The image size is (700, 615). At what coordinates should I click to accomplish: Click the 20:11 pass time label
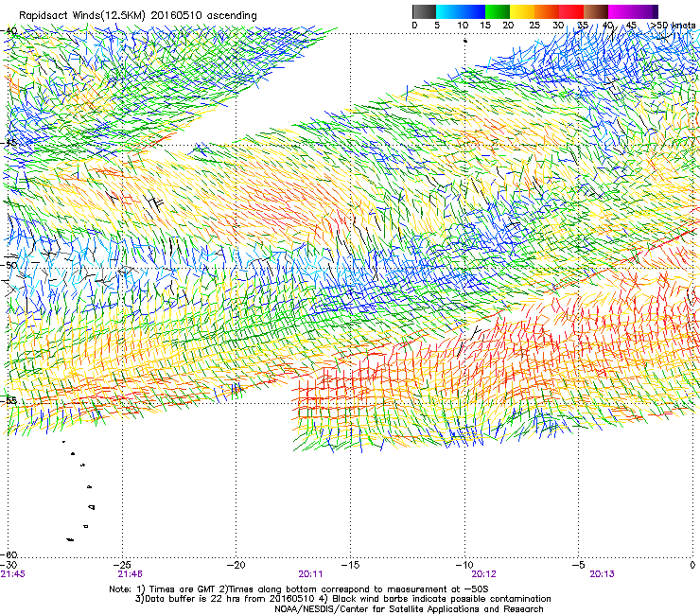pos(310,574)
